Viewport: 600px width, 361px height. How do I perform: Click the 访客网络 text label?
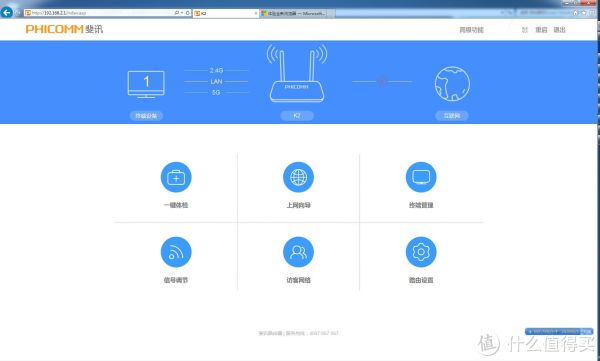[x=298, y=280]
